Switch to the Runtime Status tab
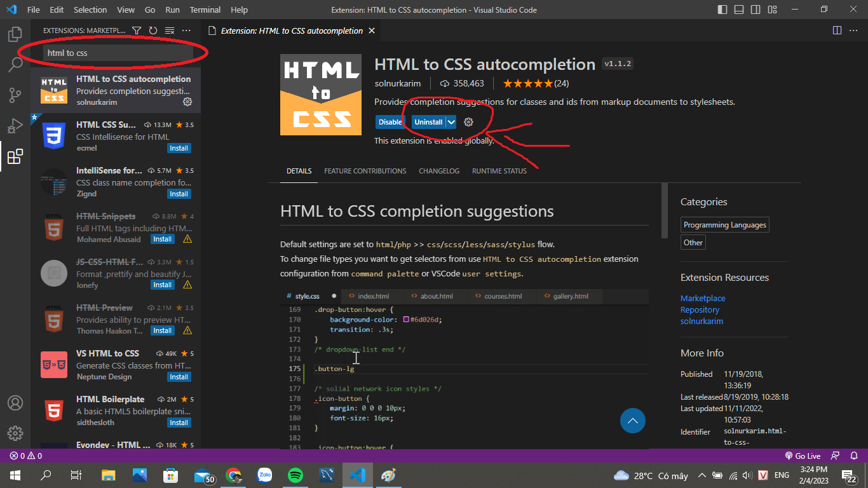Screen dimensions: 868x488 point(499,171)
